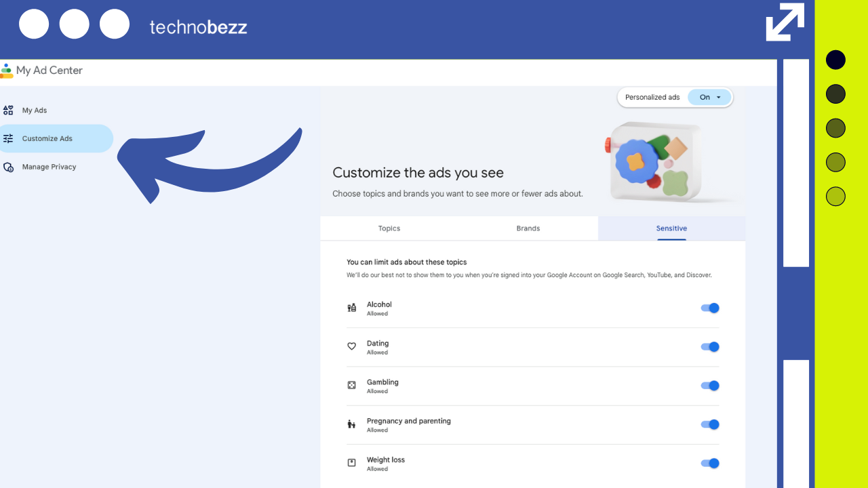Open the Personalized ads On dropdown
This screenshot has height=488, width=868.
710,97
